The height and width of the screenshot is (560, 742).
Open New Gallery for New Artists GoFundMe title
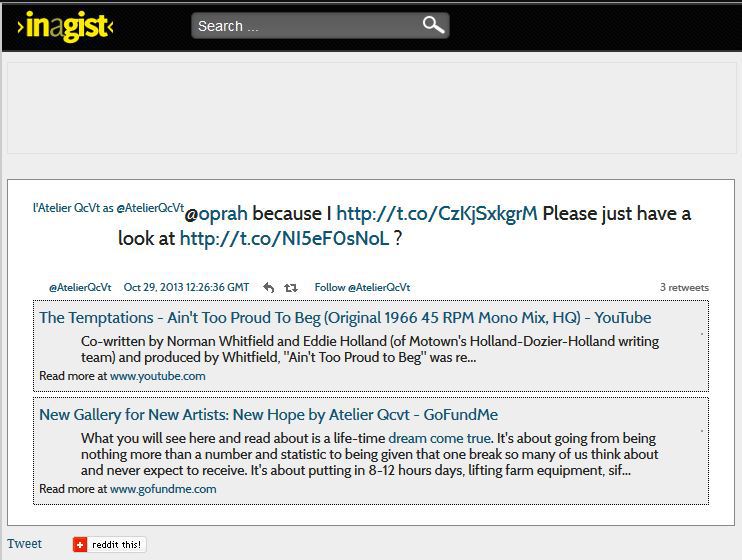pos(268,415)
